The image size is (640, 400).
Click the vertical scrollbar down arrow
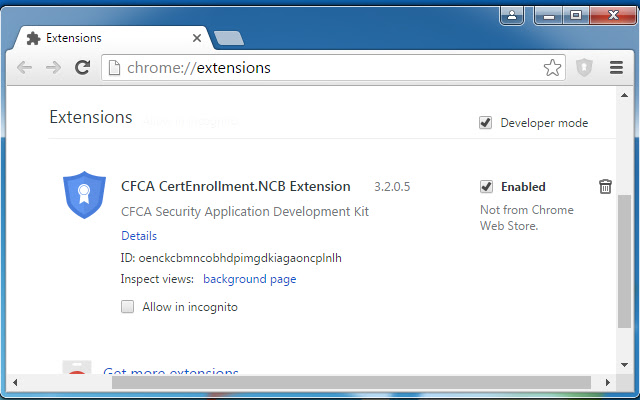click(624, 365)
